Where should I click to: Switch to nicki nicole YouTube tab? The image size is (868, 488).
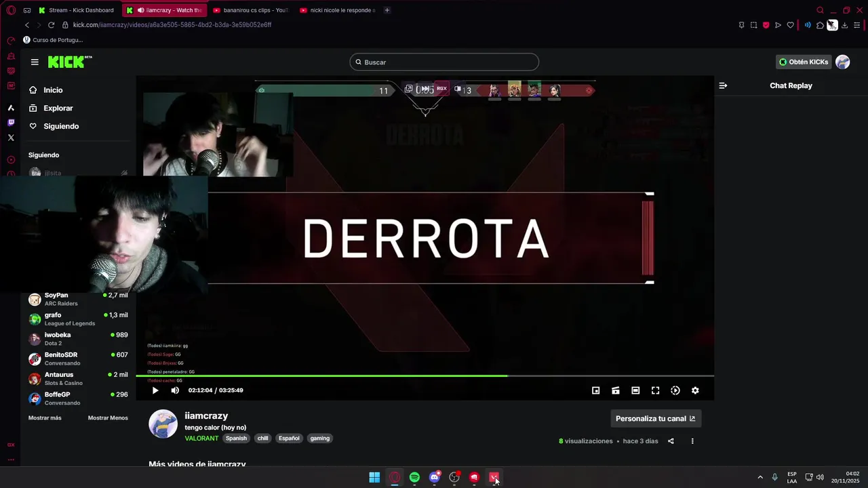pyautogui.click(x=338, y=10)
